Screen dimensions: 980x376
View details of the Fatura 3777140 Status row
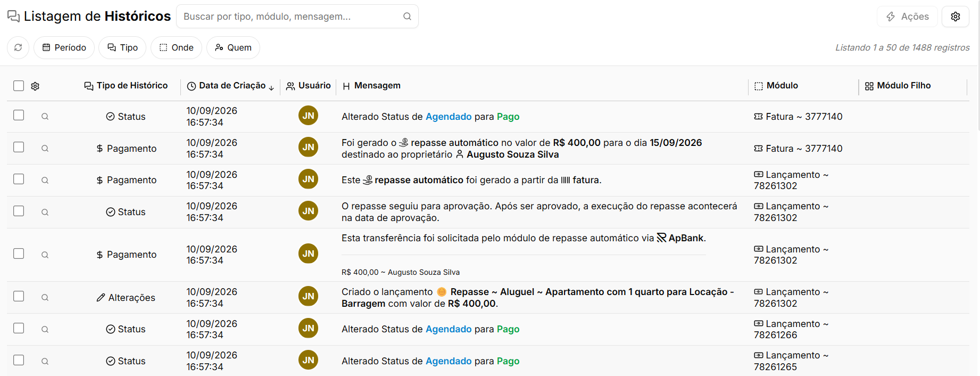tap(45, 117)
